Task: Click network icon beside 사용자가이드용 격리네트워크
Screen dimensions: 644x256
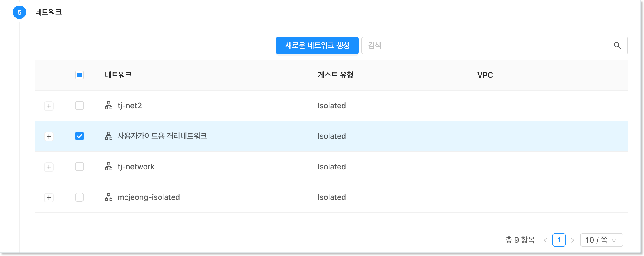Action: click(109, 136)
